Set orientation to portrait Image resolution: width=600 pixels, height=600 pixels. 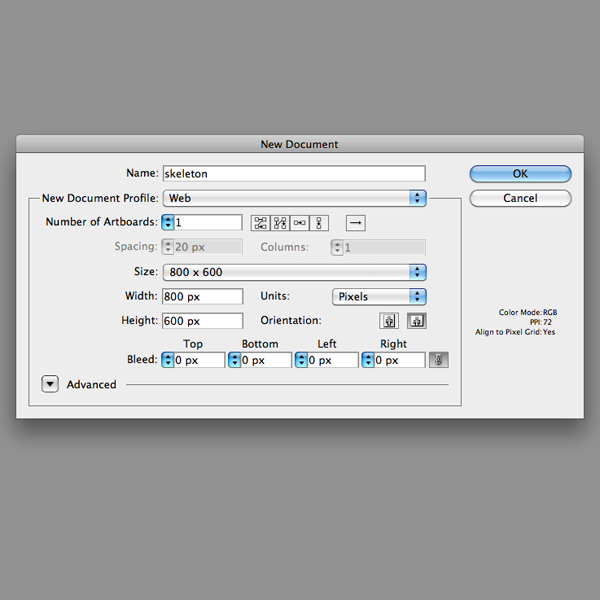(389, 321)
